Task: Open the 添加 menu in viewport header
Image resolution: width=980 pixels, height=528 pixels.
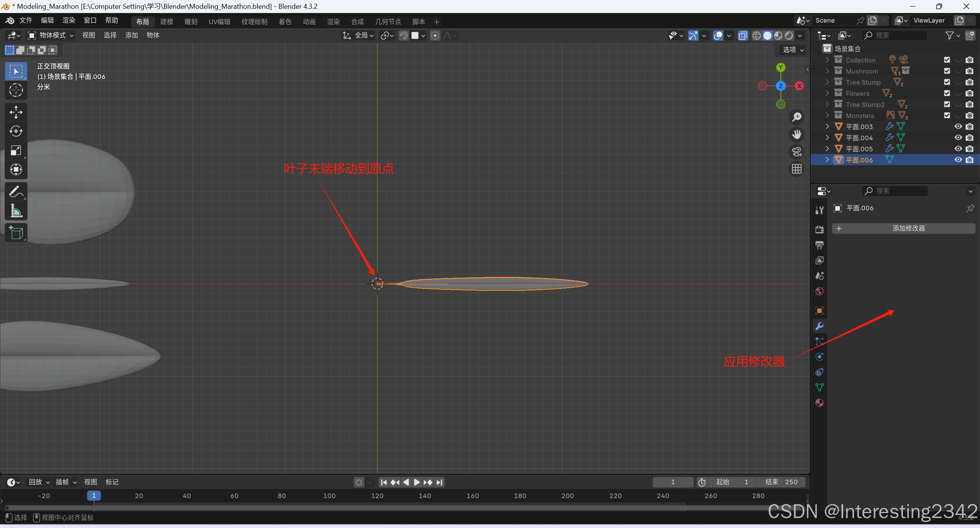Action: click(131, 35)
